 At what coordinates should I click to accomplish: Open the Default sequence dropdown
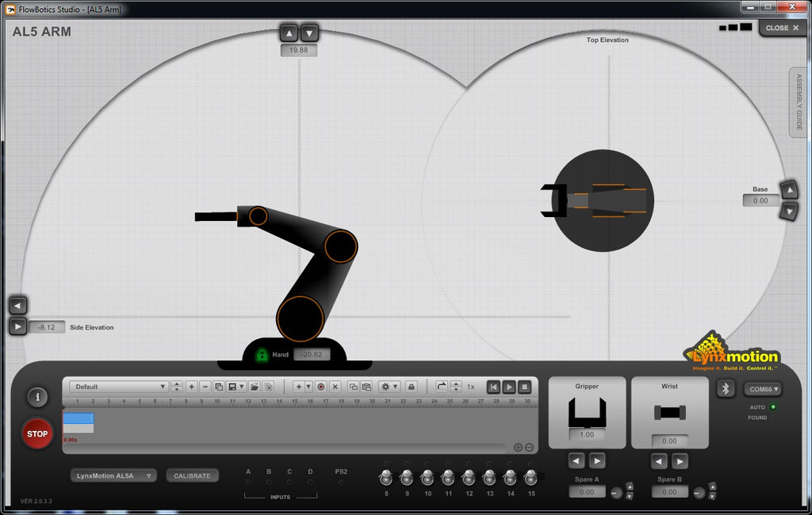119,387
